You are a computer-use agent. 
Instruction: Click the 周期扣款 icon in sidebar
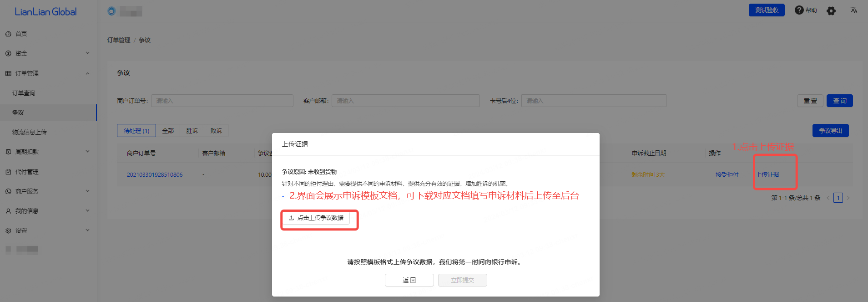pyautogui.click(x=8, y=152)
